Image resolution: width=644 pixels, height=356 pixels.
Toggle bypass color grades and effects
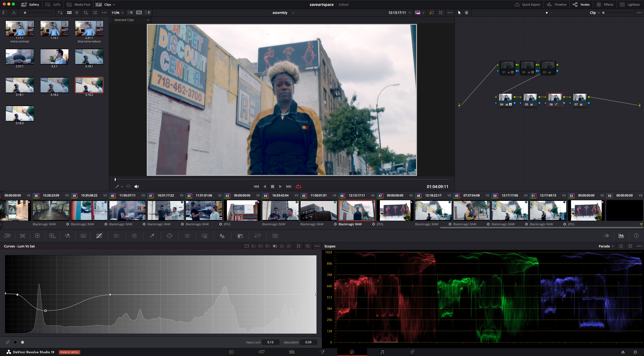[x=431, y=12]
